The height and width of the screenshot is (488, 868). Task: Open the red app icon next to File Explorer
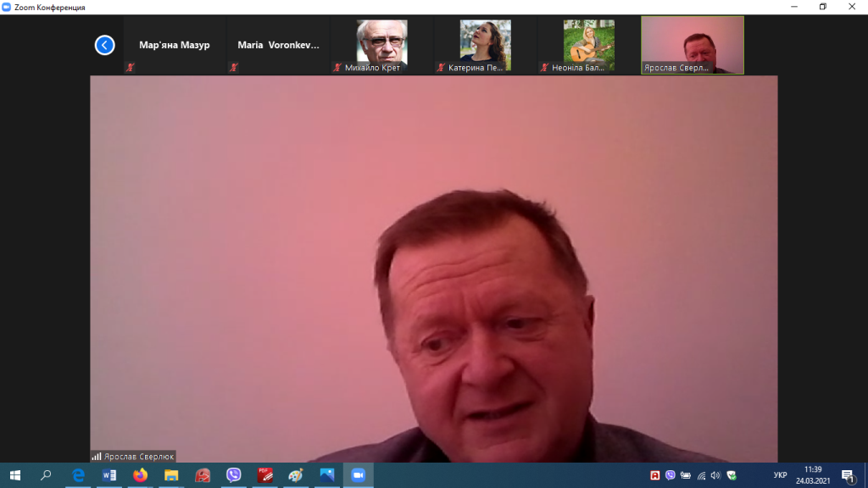point(203,475)
